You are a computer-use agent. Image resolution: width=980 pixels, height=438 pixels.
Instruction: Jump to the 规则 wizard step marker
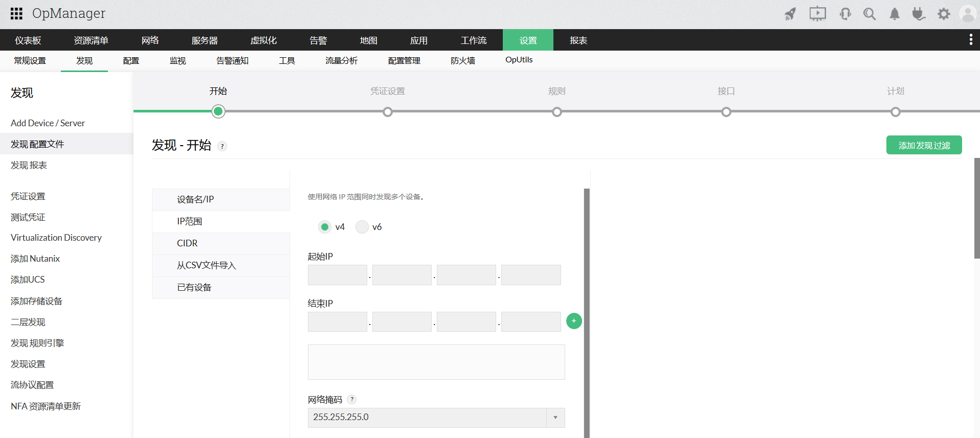[557, 112]
